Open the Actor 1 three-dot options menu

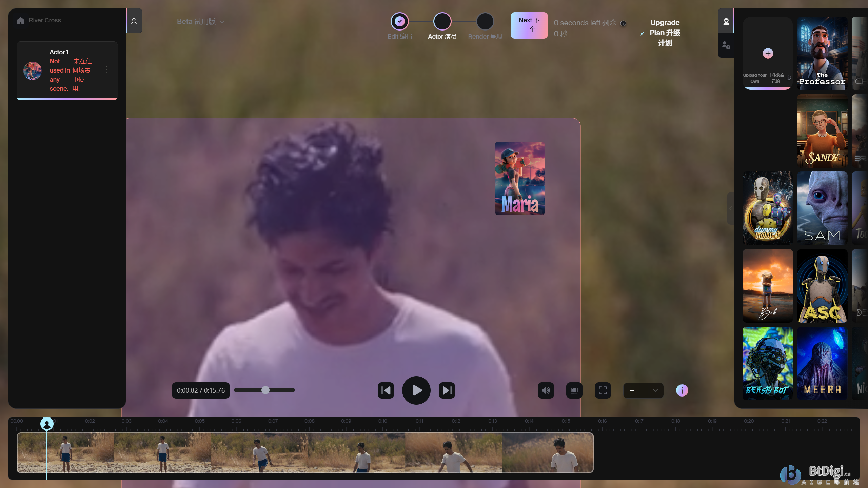107,69
